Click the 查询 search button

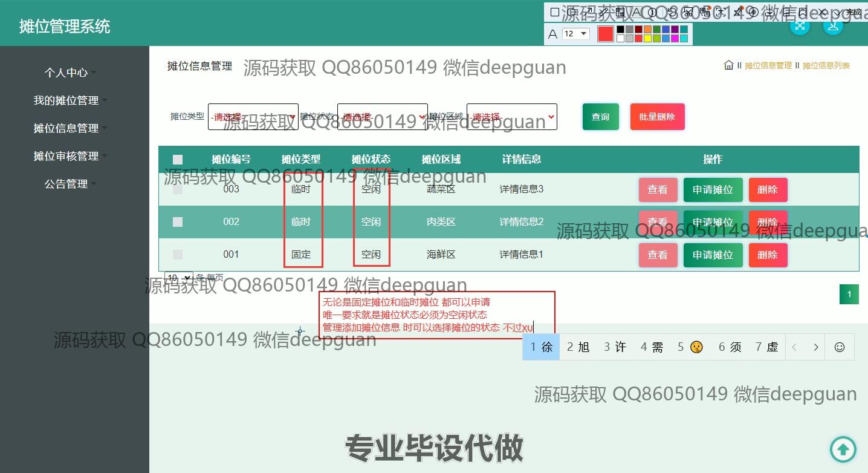pos(600,117)
